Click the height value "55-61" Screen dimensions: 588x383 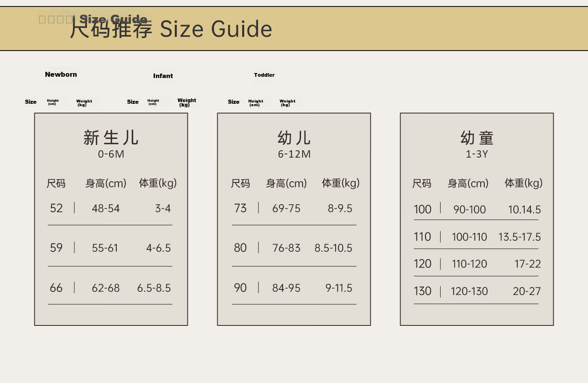105,248
